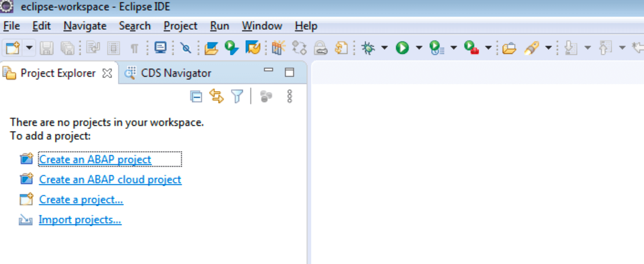Image resolution: width=644 pixels, height=264 pixels.
Task: Click the Save All icon
Action: (x=68, y=48)
